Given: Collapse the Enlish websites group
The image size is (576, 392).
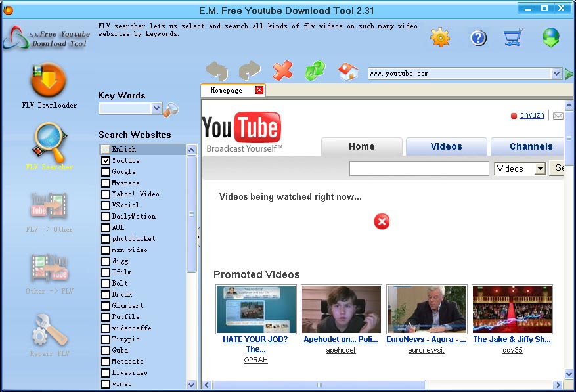Looking at the screenshot, I should (x=106, y=150).
